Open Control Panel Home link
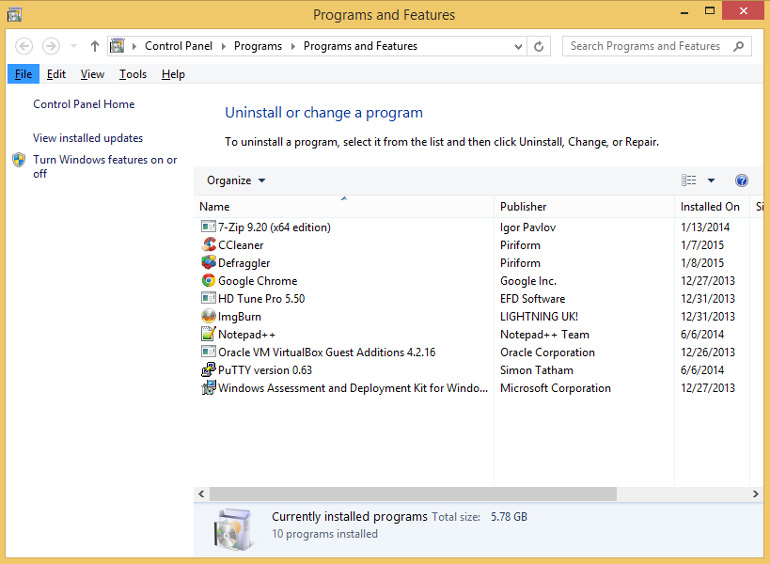 click(x=84, y=104)
